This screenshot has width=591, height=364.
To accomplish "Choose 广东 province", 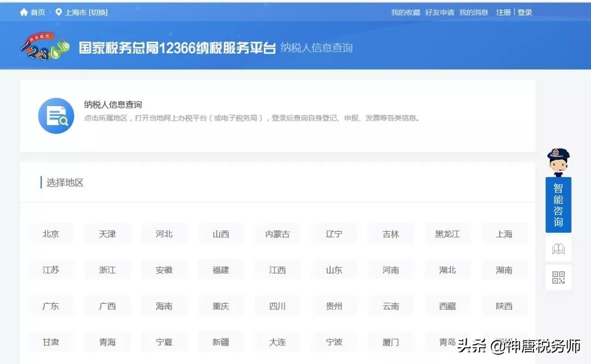I will point(51,306).
